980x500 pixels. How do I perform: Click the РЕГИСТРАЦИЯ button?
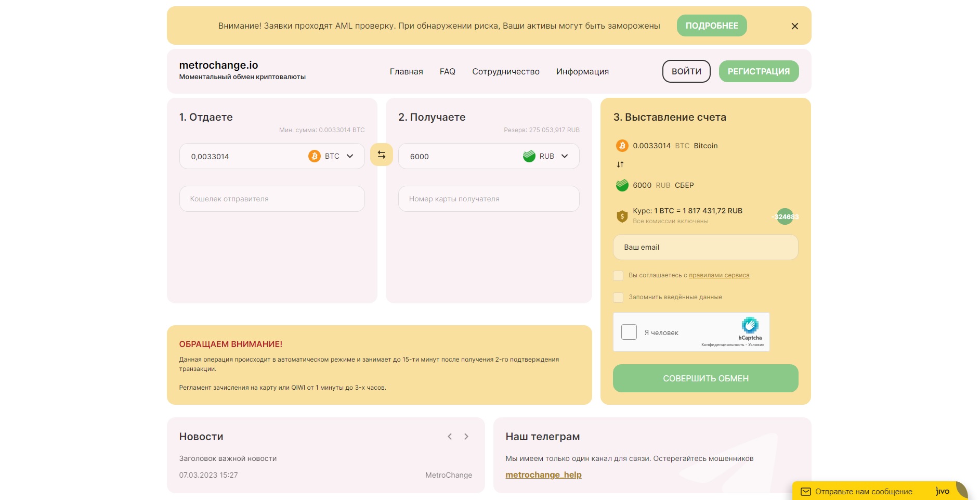coord(759,71)
